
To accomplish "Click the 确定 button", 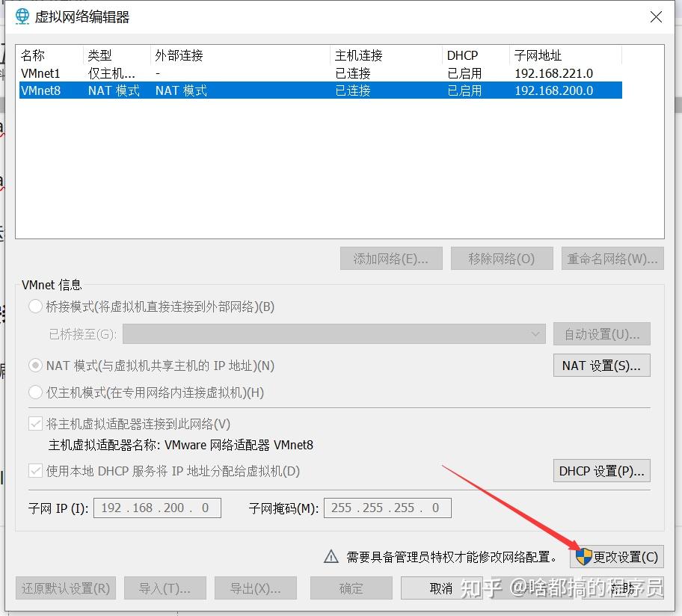I will pos(351,588).
